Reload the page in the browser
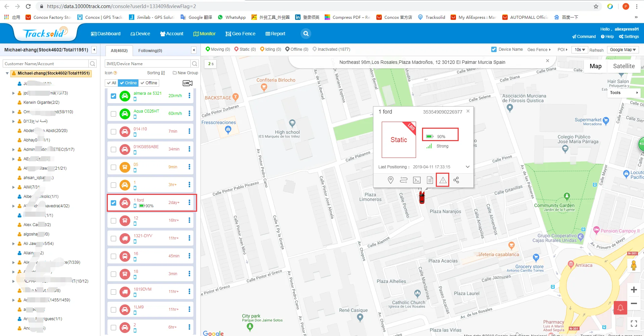The width and height of the screenshot is (644, 336). coord(28,6)
